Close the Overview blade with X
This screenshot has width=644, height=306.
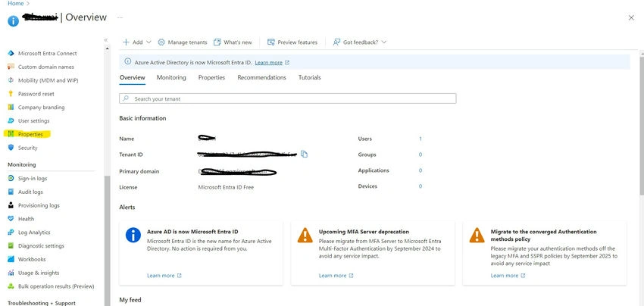[631, 17]
